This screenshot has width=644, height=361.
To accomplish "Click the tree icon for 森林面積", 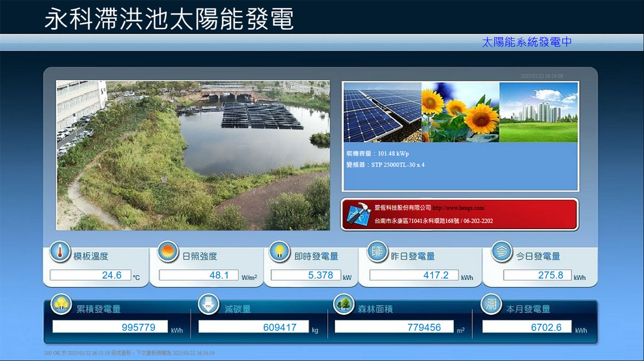I will (x=344, y=304).
